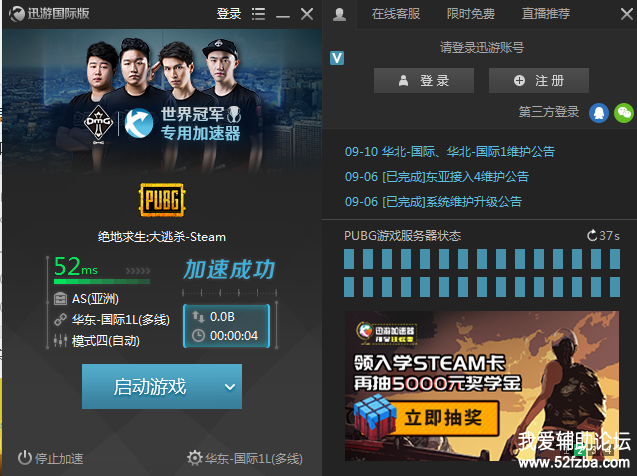This screenshot has width=637, height=476.
Task: Click the mode sliders icon beside 模式四(自动)
Action: point(60,340)
